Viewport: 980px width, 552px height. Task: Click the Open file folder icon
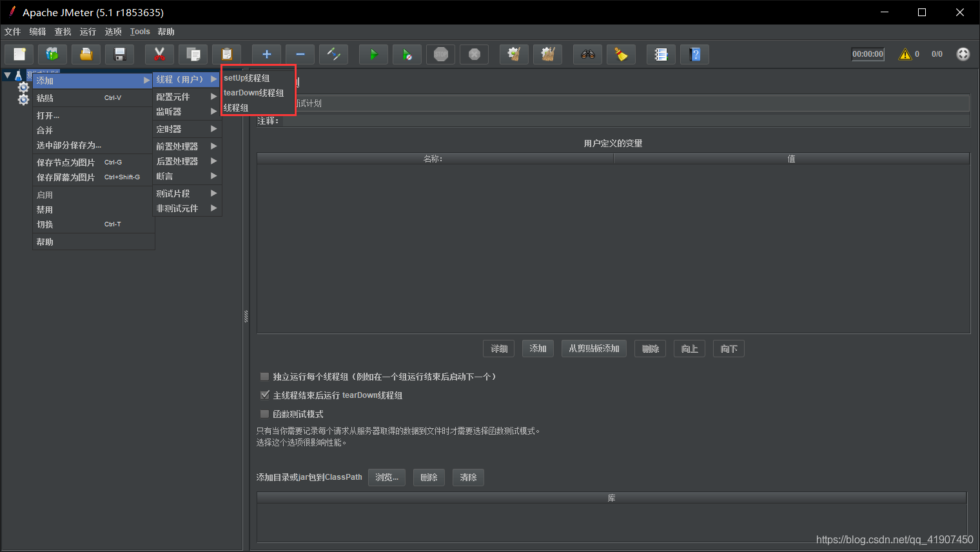86,54
